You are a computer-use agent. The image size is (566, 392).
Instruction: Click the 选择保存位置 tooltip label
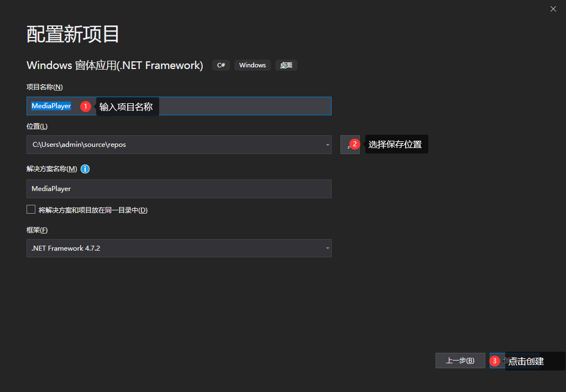[x=396, y=145]
